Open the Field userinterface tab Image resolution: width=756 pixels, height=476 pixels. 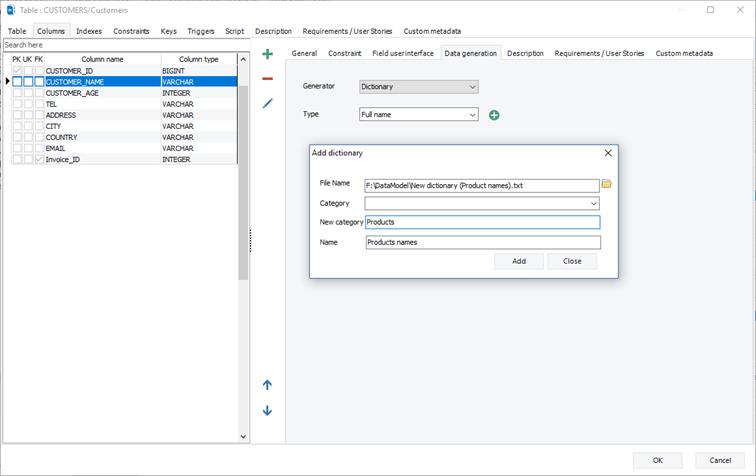[x=403, y=53]
